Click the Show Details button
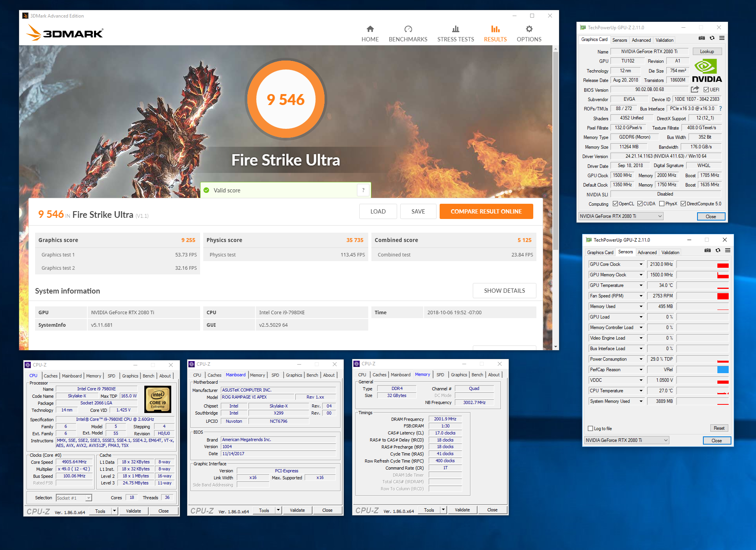756x550 pixels. [x=504, y=291]
